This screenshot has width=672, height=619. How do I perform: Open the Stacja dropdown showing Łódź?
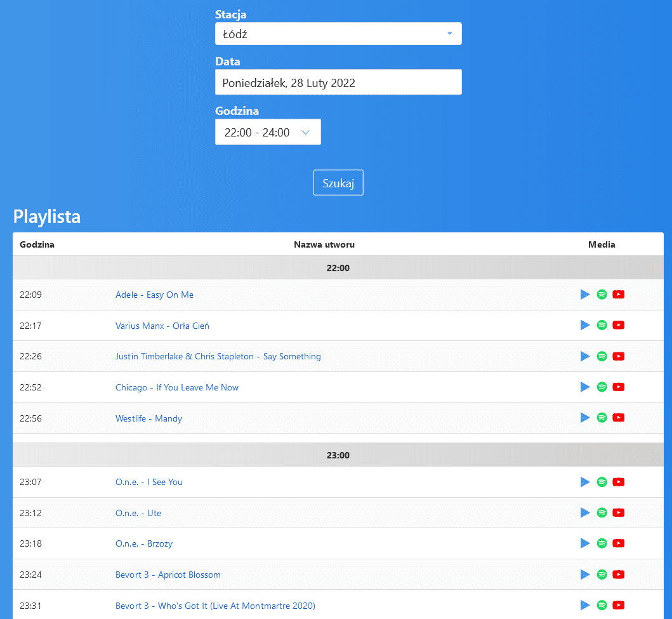click(338, 34)
